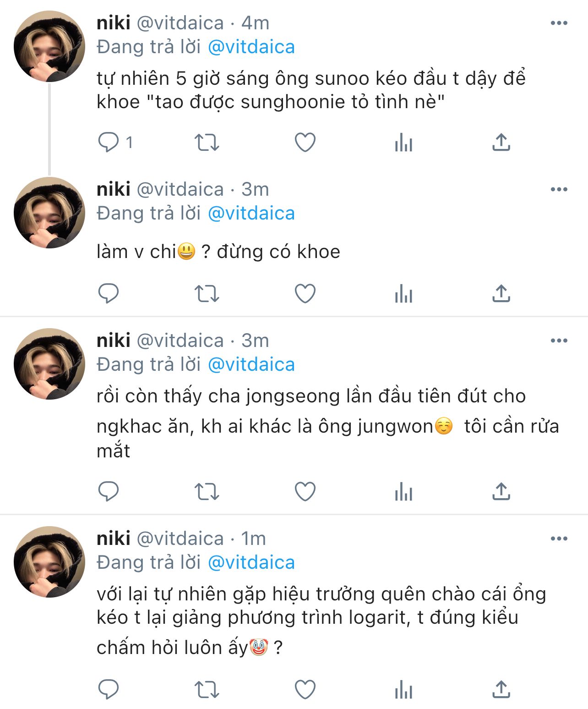Open niki's profile picture on the first tweet
Image resolution: width=588 pixels, height=709 pixels.
click(x=49, y=47)
